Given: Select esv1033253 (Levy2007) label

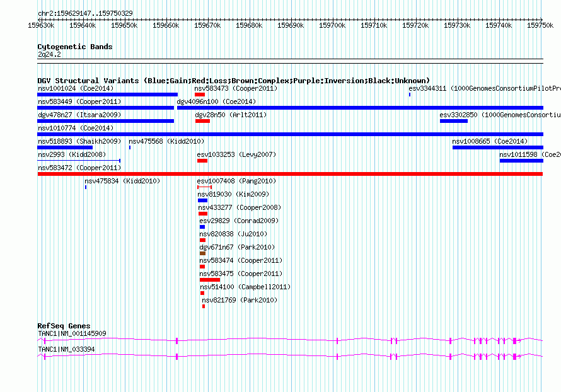Looking at the screenshot, I should pos(236,154).
